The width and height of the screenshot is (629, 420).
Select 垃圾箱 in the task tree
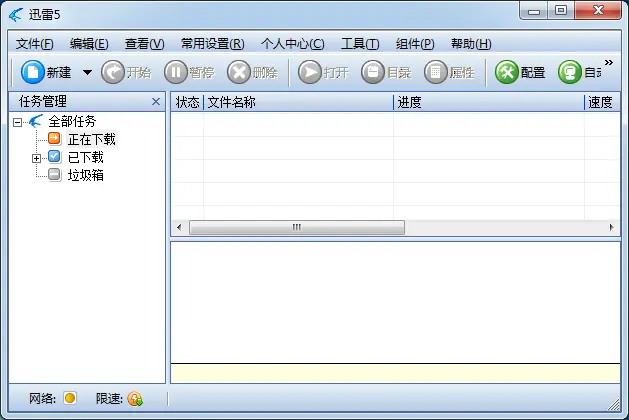click(x=85, y=175)
